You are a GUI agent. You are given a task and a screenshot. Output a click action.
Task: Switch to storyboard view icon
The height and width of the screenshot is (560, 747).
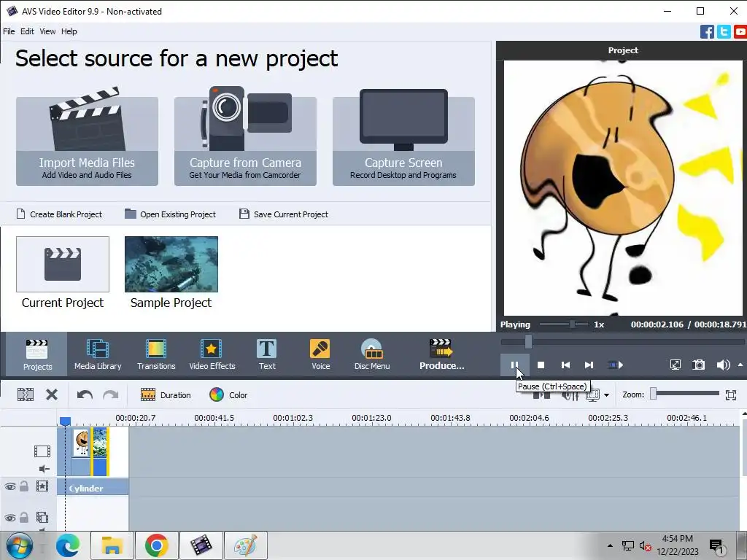592,396
